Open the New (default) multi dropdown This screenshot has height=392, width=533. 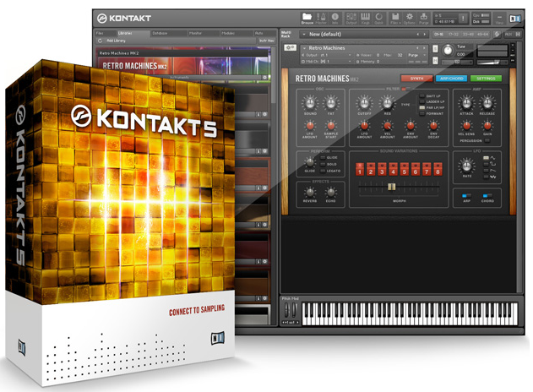click(303, 35)
